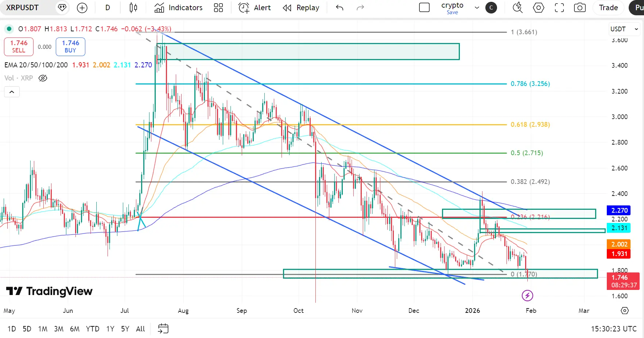Collapse the indicator legend with chevron
Screen dimensions: 644x338
tap(12, 92)
